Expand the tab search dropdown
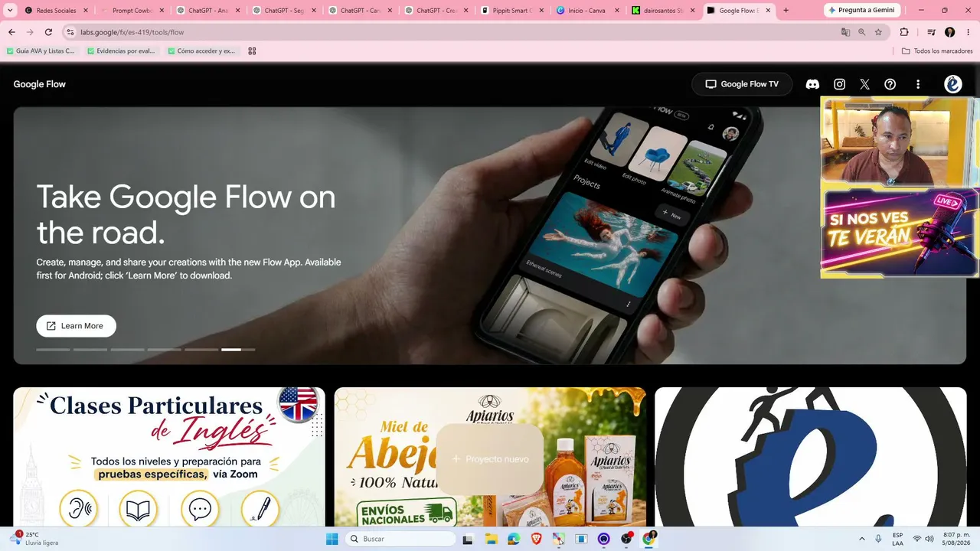Viewport: 980px width, 551px height. click(x=10, y=11)
